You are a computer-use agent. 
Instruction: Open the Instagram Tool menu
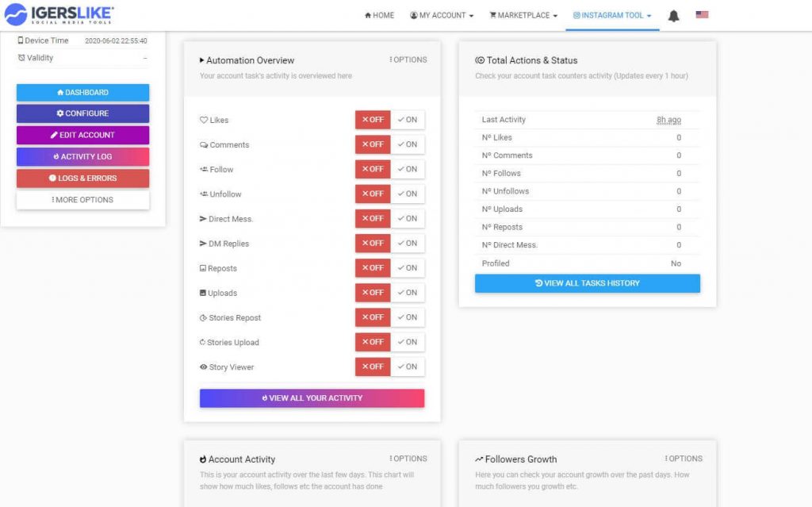(x=612, y=15)
